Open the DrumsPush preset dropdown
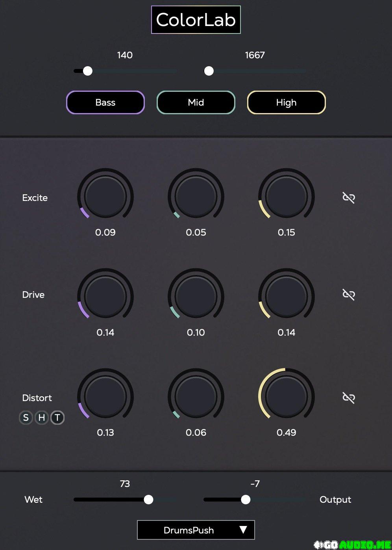The width and height of the screenshot is (392, 550). coord(196,530)
